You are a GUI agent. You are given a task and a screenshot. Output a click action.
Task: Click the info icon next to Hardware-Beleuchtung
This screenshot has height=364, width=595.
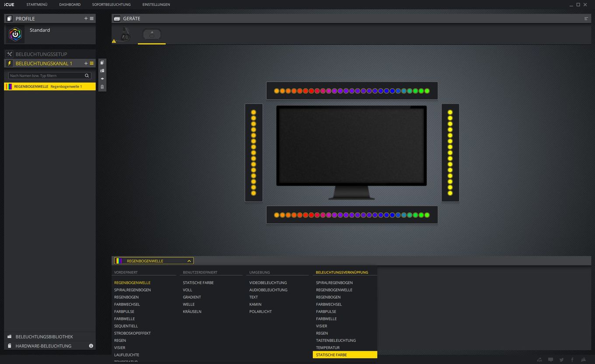[x=91, y=346]
